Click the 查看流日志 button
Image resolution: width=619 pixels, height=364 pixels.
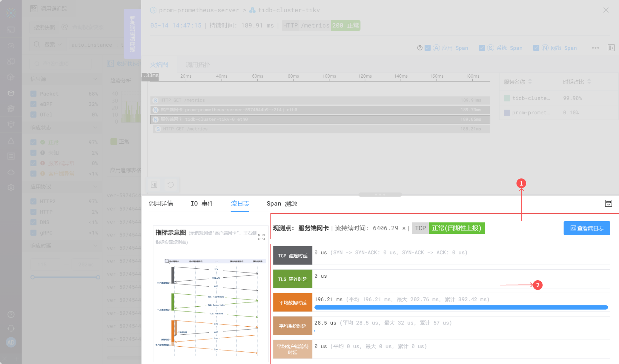[586, 228]
